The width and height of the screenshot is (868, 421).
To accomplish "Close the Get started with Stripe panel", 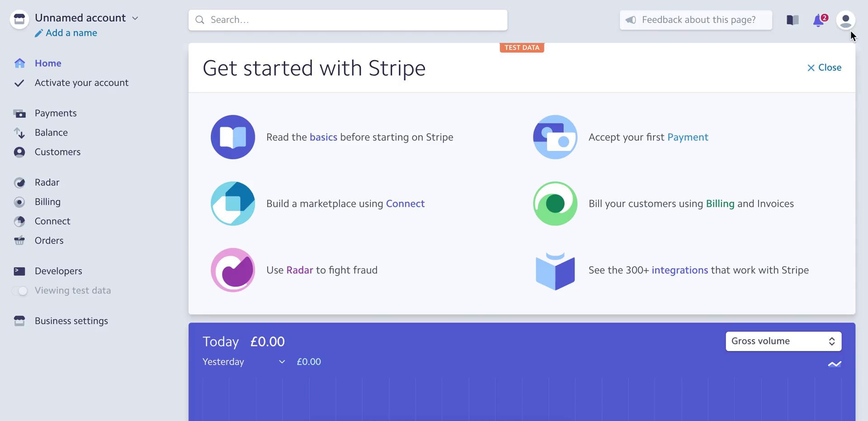I will 824,68.
